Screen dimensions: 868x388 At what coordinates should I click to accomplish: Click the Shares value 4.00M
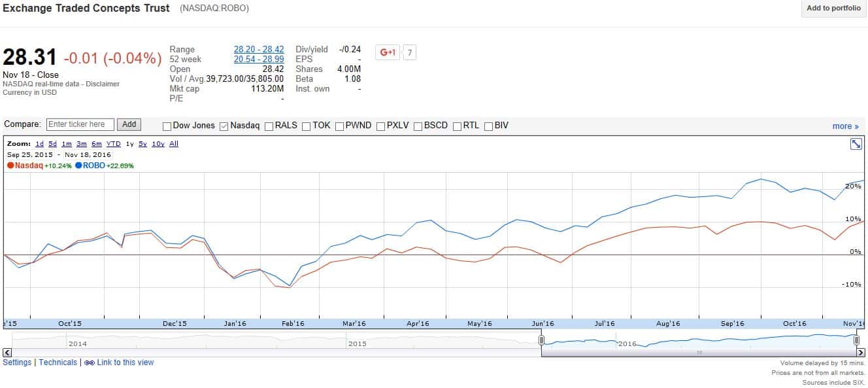pyautogui.click(x=349, y=69)
